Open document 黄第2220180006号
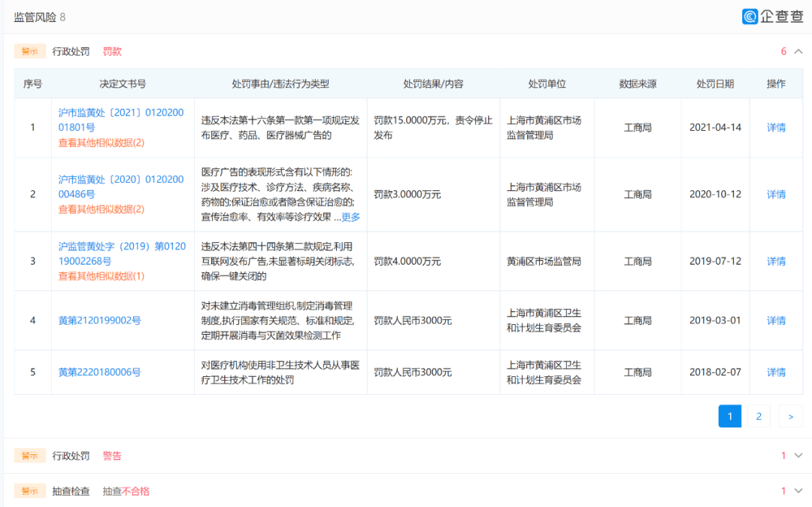This screenshot has height=507, width=812. click(x=99, y=372)
